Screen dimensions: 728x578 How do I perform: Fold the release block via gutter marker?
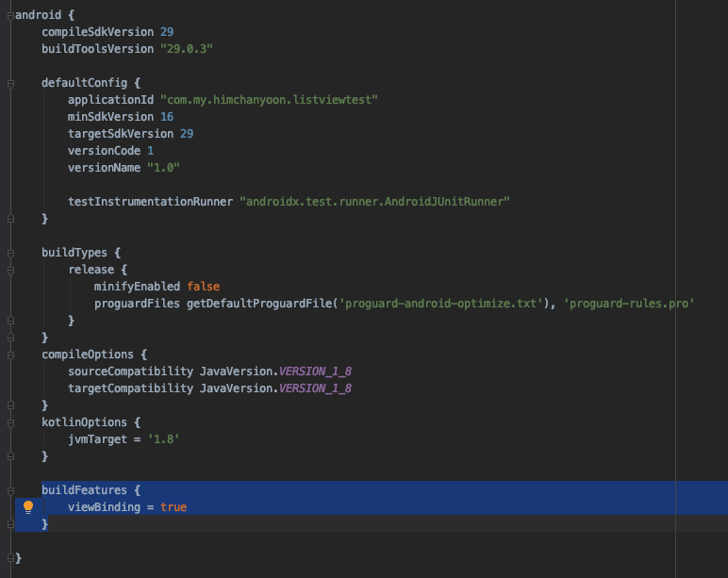[x=10, y=271]
